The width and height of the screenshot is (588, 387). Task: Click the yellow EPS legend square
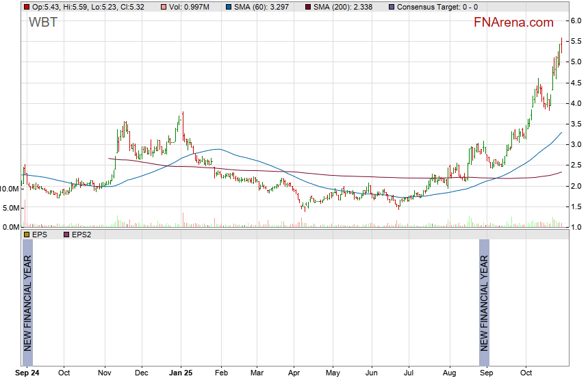[x=27, y=235]
